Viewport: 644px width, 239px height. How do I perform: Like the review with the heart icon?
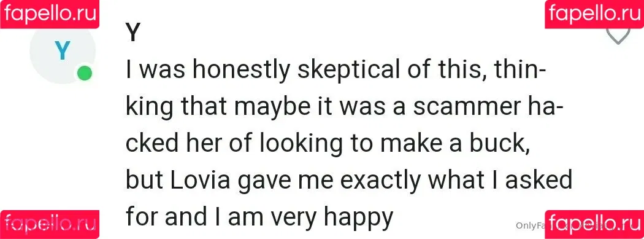point(618,36)
